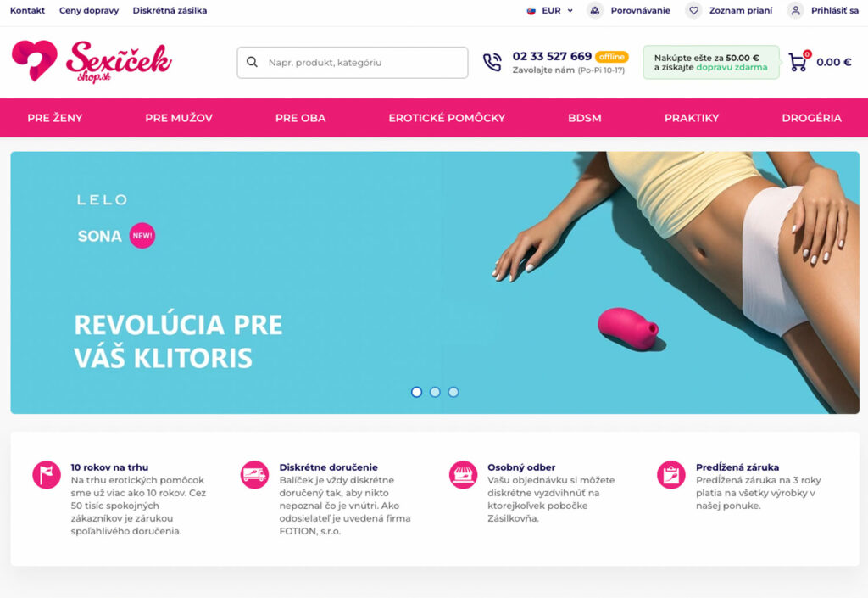Click the wishlist heart icon
The width and height of the screenshot is (868, 598).
(693, 10)
